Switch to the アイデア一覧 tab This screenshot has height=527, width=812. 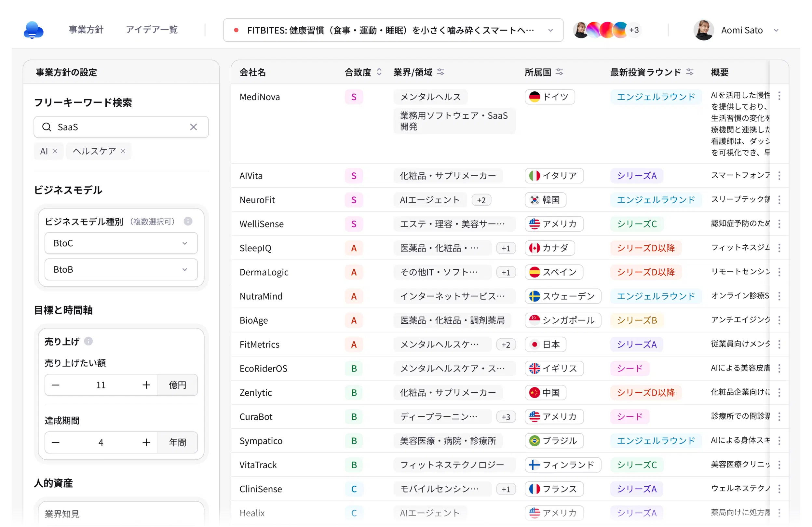pyautogui.click(x=152, y=30)
